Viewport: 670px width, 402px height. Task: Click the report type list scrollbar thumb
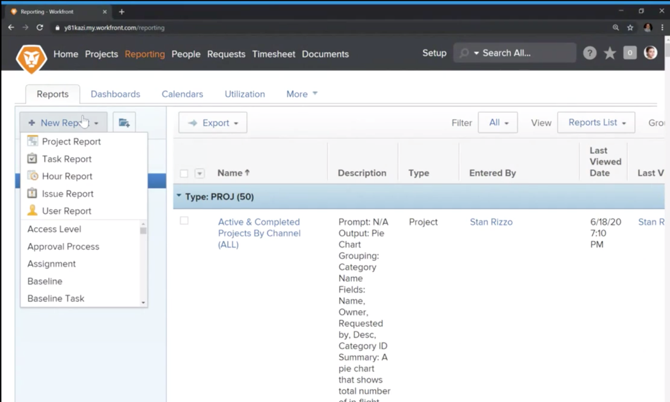tap(143, 230)
